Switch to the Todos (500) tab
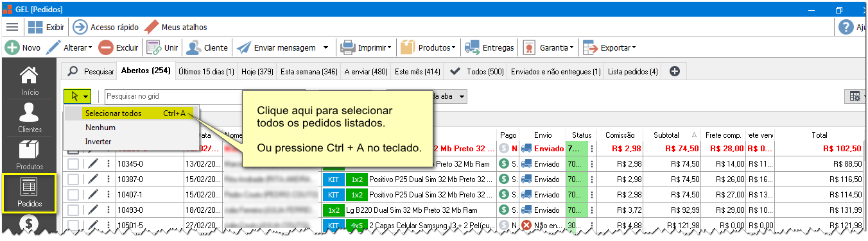Viewport: 868px width, 241px height. pyautogui.click(x=476, y=72)
